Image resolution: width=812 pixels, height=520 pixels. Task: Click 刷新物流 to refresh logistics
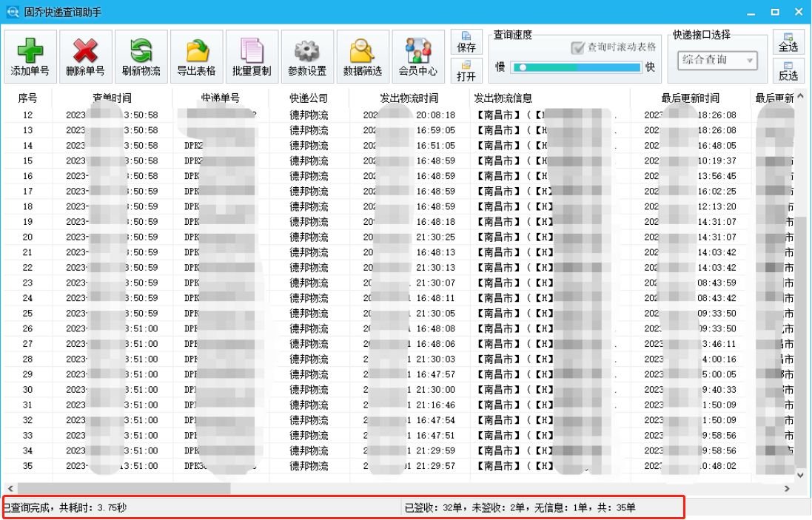click(141, 55)
